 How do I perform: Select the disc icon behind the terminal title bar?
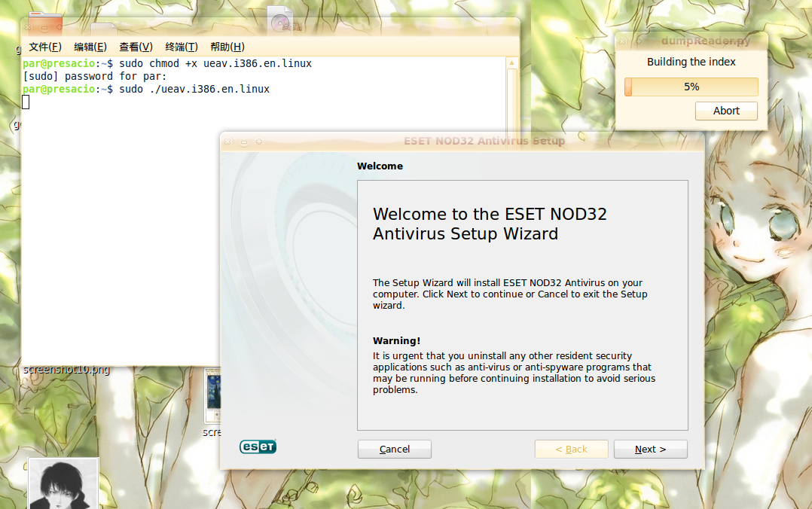click(x=280, y=21)
